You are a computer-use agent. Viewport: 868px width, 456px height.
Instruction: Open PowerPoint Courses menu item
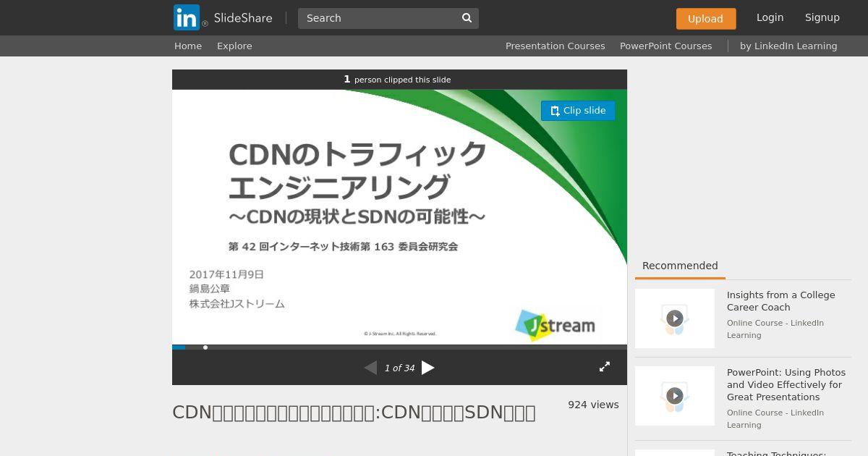665,46
